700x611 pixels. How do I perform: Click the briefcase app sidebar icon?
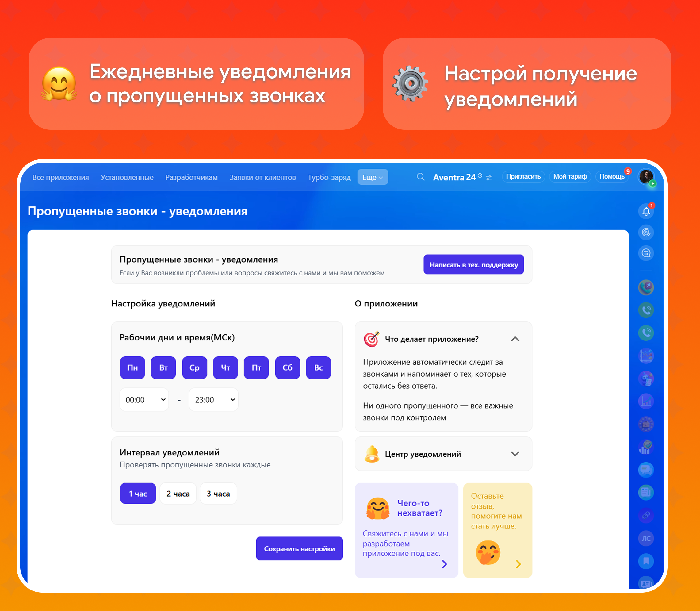tap(646, 424)
